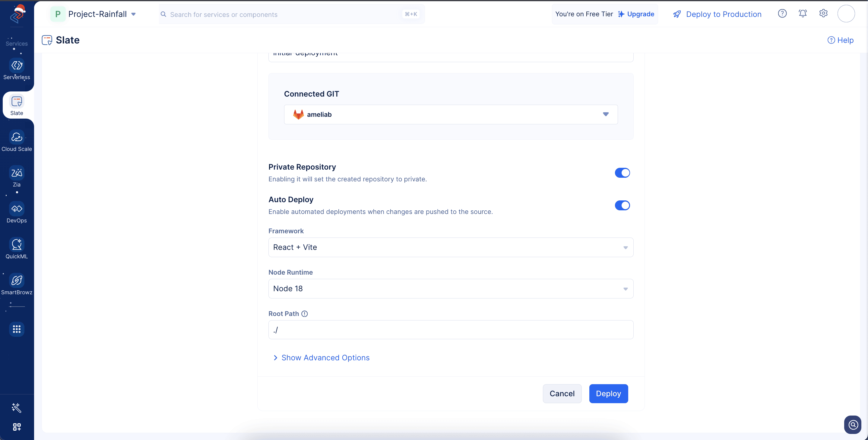The width and height of the screenshot is (868, 440).
Task: Click the Upgrade link
Action: (636, 14)
